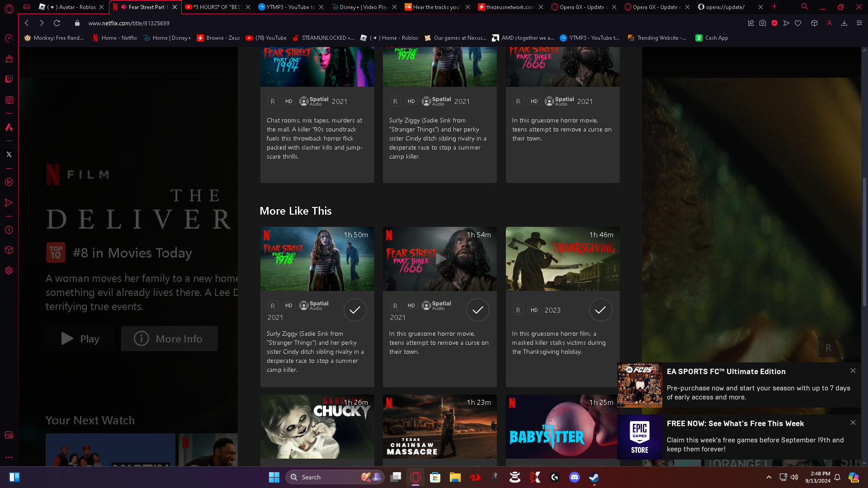
Task: Switch to the Disney+ Video Player tab
Action: point(364,7)
